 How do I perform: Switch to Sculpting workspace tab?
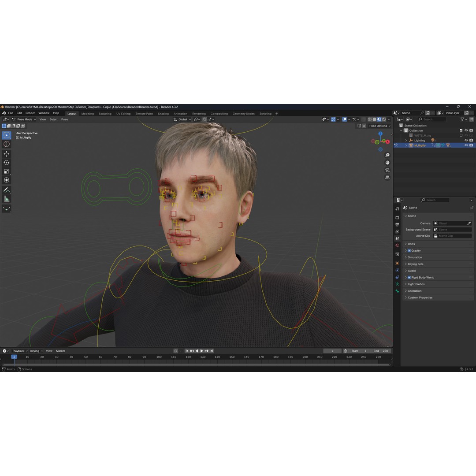click(105, 114)
